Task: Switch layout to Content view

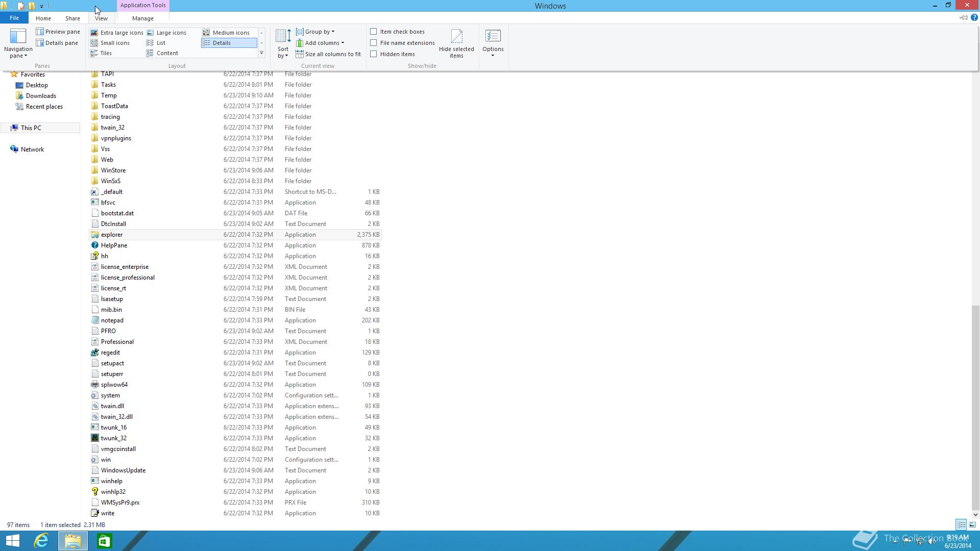Action: click(x=162, y=53)
